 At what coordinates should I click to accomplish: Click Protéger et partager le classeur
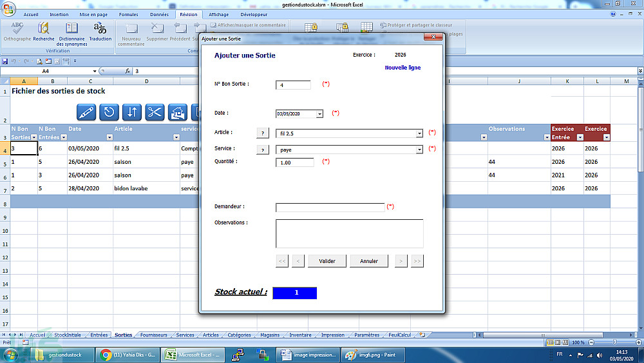click(416, 25)
